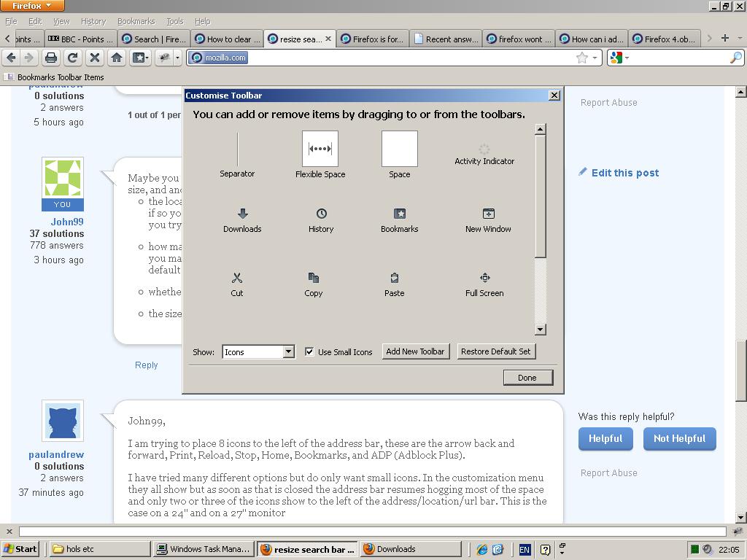The width and height of the screenshot is (747, 560).
Task: Open Windows Task Manager from taskbar
Action: tap(205, 549)
